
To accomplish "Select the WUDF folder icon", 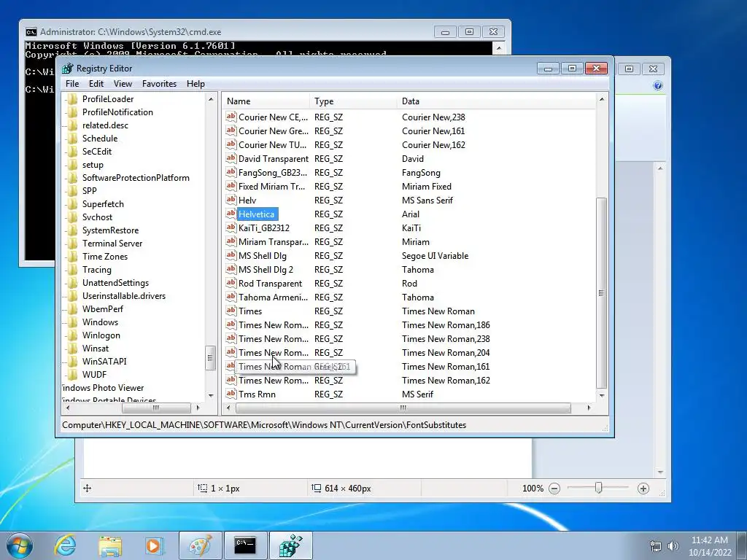I will (73, 375).
